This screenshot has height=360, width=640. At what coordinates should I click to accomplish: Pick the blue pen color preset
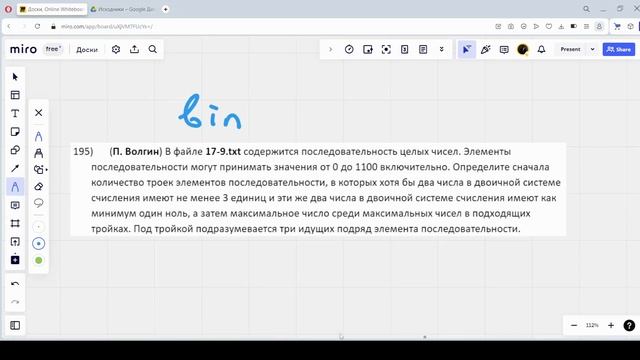pyautogui.click(x=39, y=244)
